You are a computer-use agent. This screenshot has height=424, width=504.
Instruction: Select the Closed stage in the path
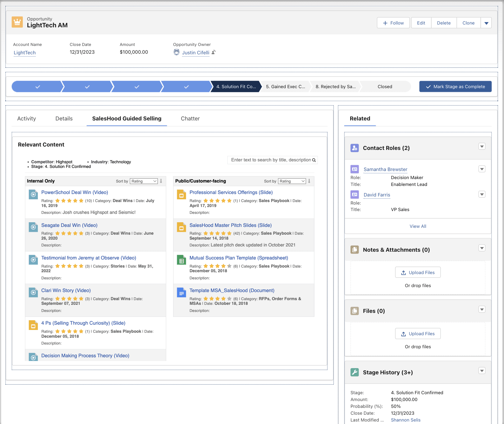[x=385, y=87]
